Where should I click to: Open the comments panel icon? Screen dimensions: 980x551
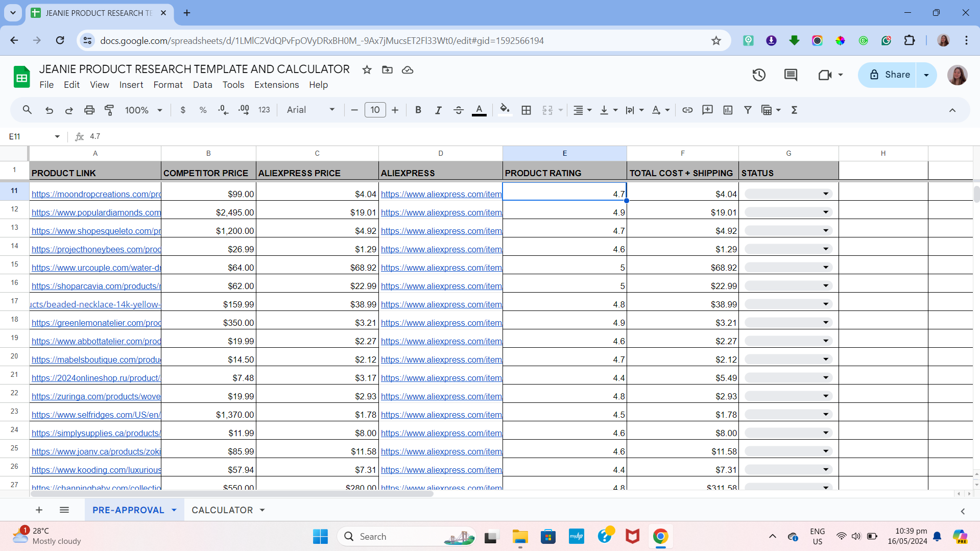pyautogui.click(x=791, y=75)
